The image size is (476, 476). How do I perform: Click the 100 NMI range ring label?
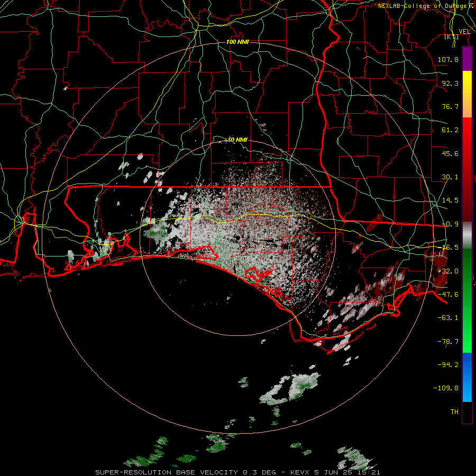tap(237, 42)
